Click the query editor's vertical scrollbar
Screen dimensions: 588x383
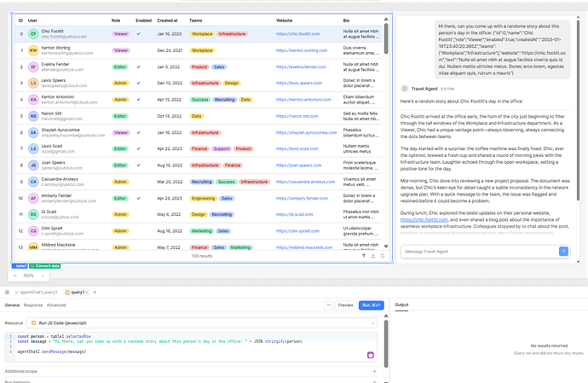(x=385, y=344)
